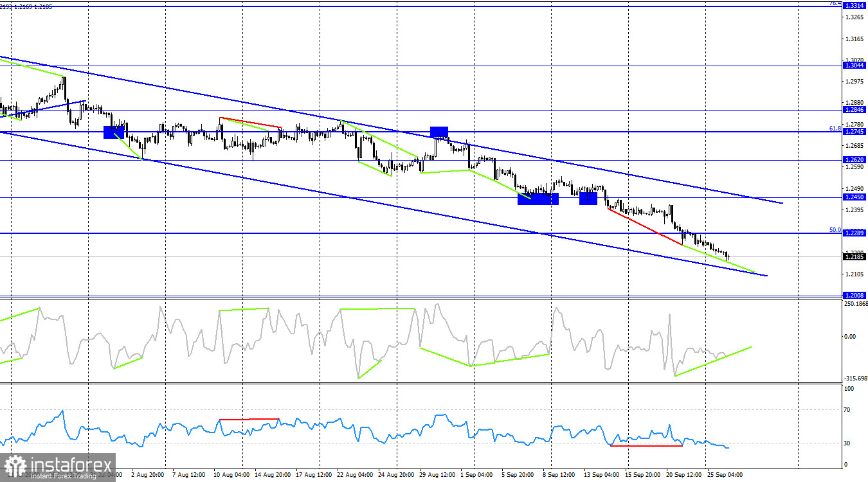Click the -315.698 indicator scale value
The width and height of the screenshot is (868, 482).
coord(855,379)
